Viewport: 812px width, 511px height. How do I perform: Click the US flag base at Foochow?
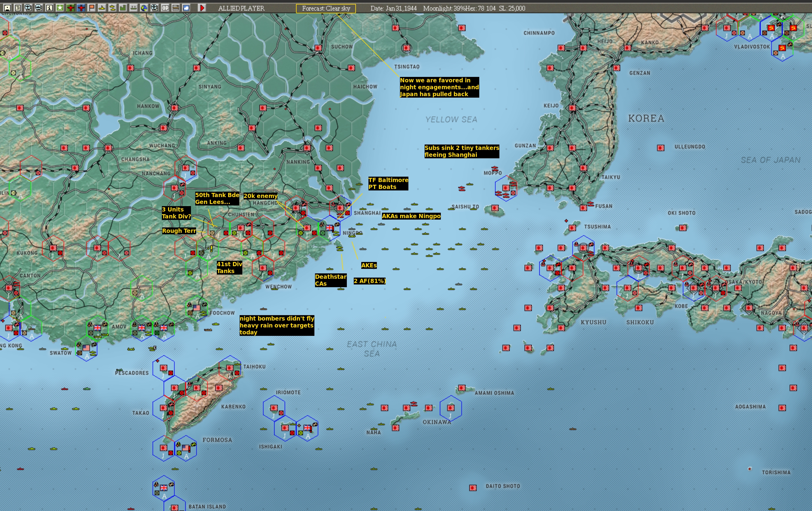(x=197, y=308)
